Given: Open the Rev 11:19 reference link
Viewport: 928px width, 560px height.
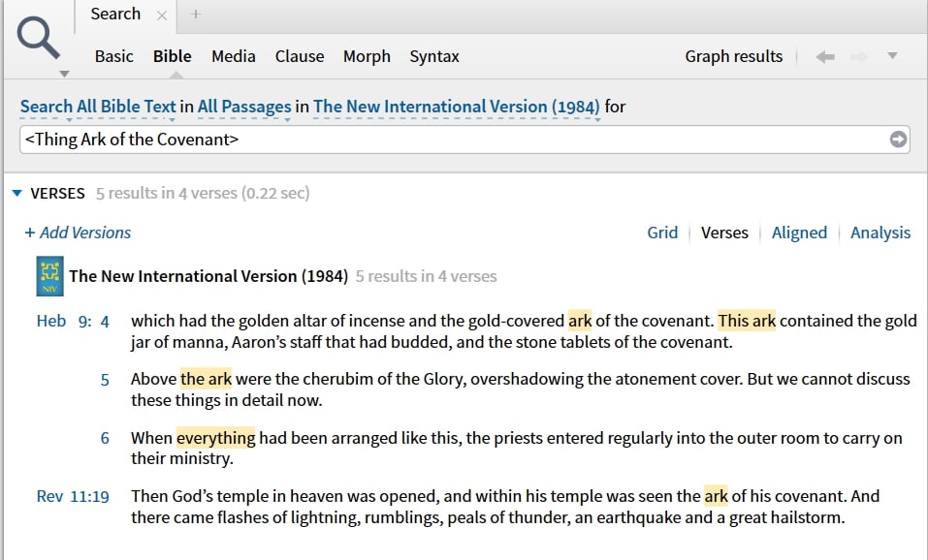Looking at the screenshot, I should (x=73, y=496).
